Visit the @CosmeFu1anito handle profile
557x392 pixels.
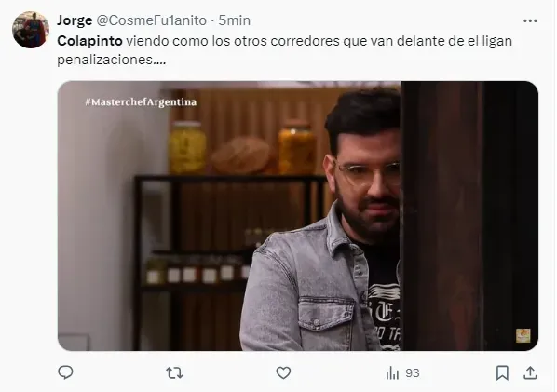tap(152, 20)
